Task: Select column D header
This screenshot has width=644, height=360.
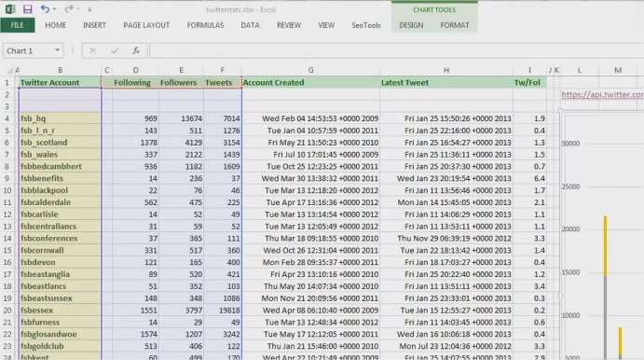Action: (135, 70)
